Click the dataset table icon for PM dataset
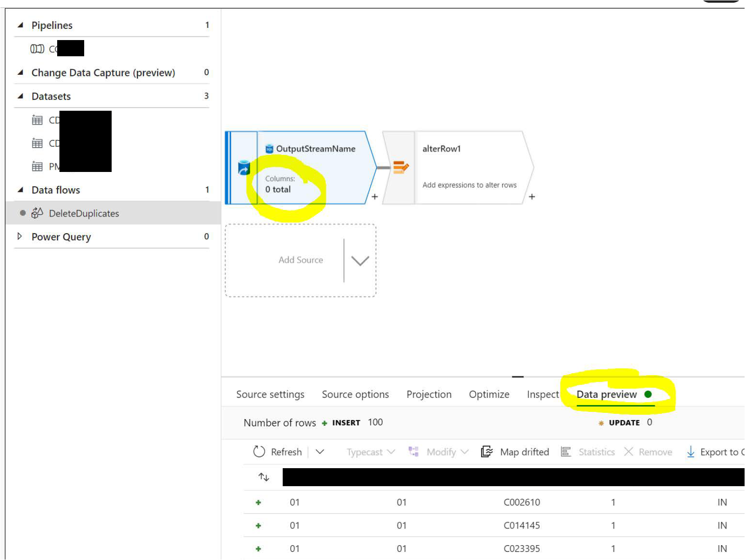745x560 pixels. click(x=38, y=166)
